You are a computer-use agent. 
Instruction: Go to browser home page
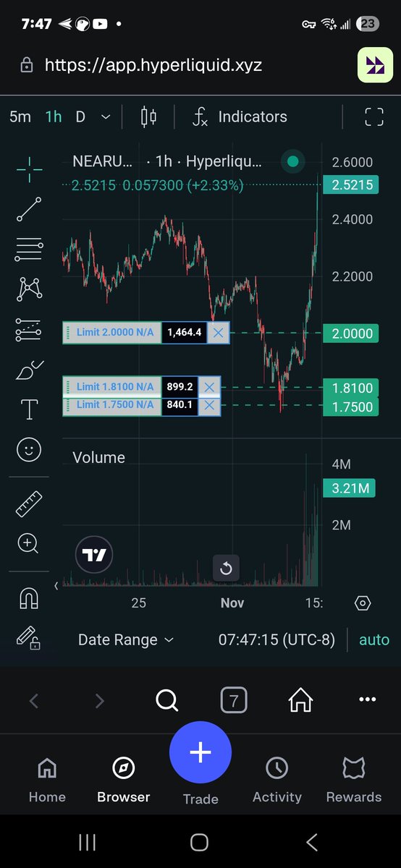300,699
